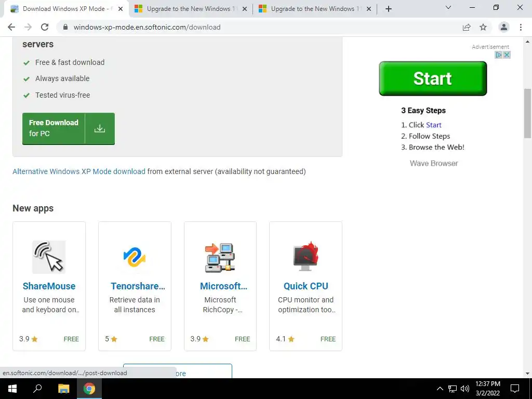Open File Explorer from taskbar
Viewport: 532px width, 399px height.
[63, 389]
